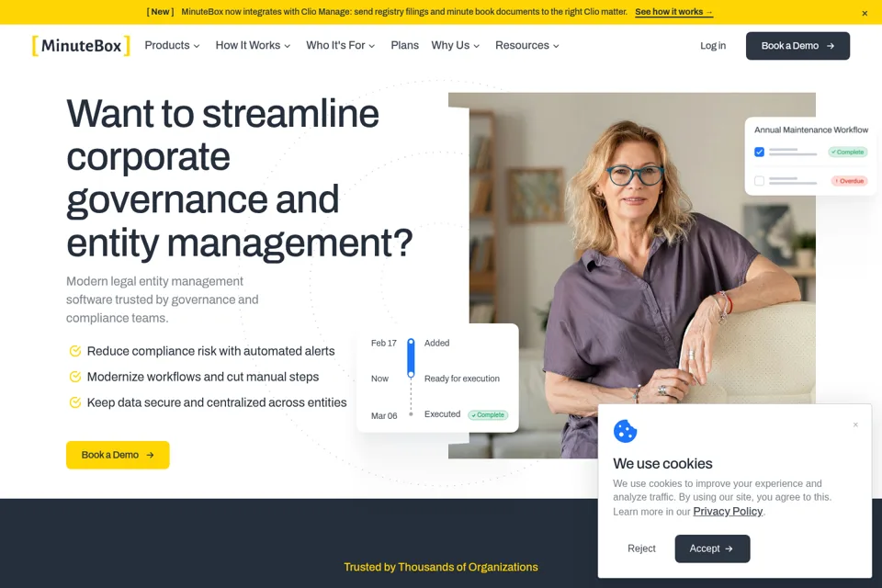
Task: Open the Privacy Policy link
Action: (728, 512)
